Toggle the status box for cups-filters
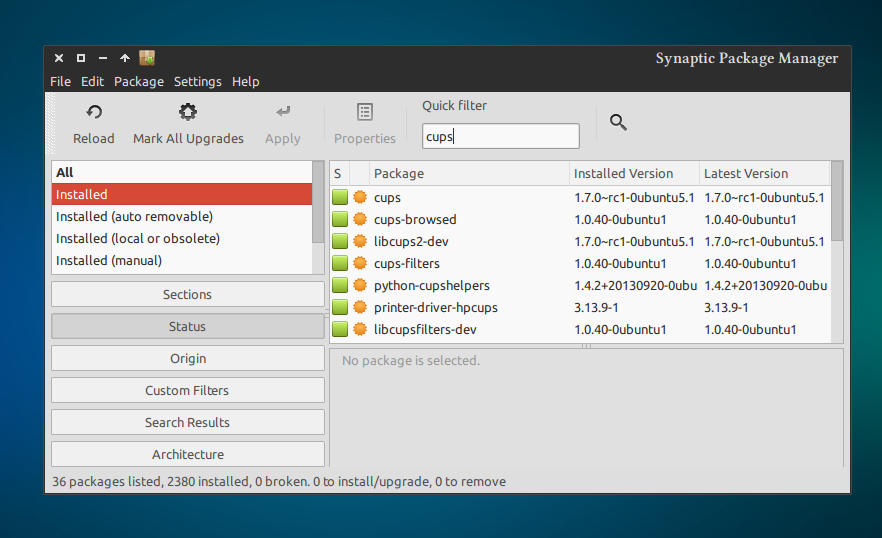This screenshot has height=538, width=882. click(x=340, y=263)
